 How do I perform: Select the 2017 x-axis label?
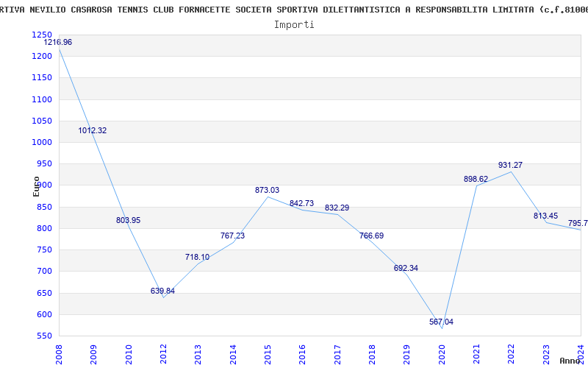tap(337, 355)
